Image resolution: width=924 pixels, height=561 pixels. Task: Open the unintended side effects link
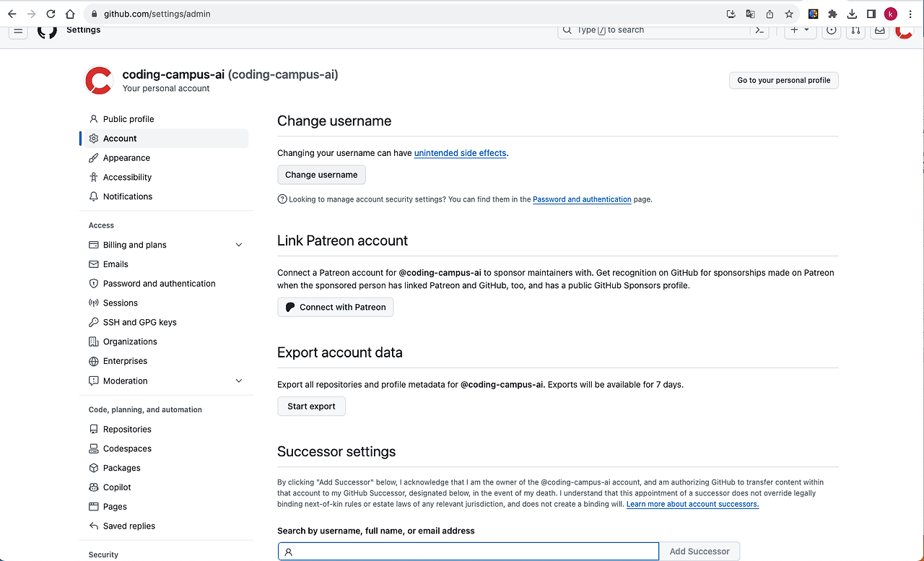[460, 153]
